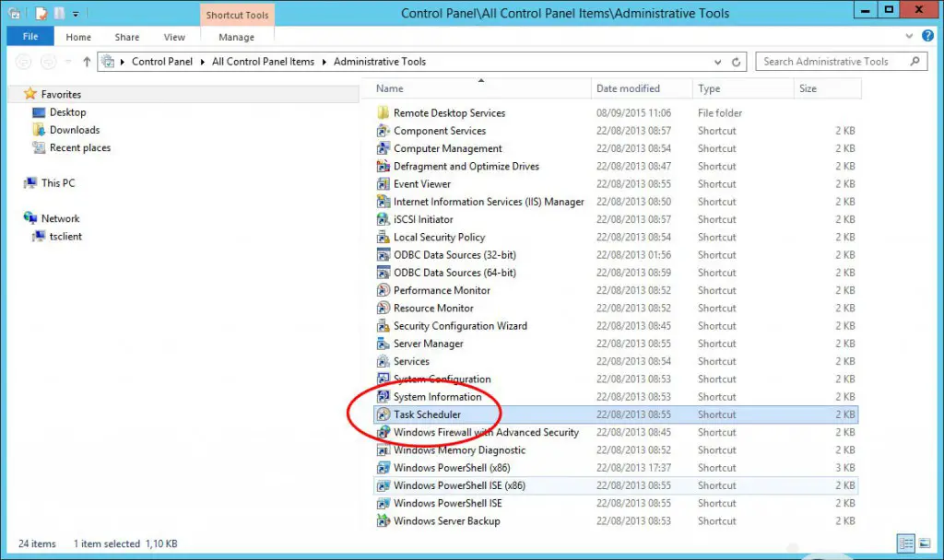Select Desktop in the navigation pane

pos(68,112)
